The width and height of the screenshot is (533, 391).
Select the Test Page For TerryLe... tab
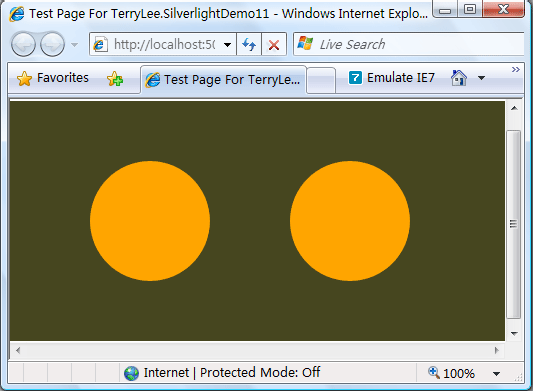[223, 80]
